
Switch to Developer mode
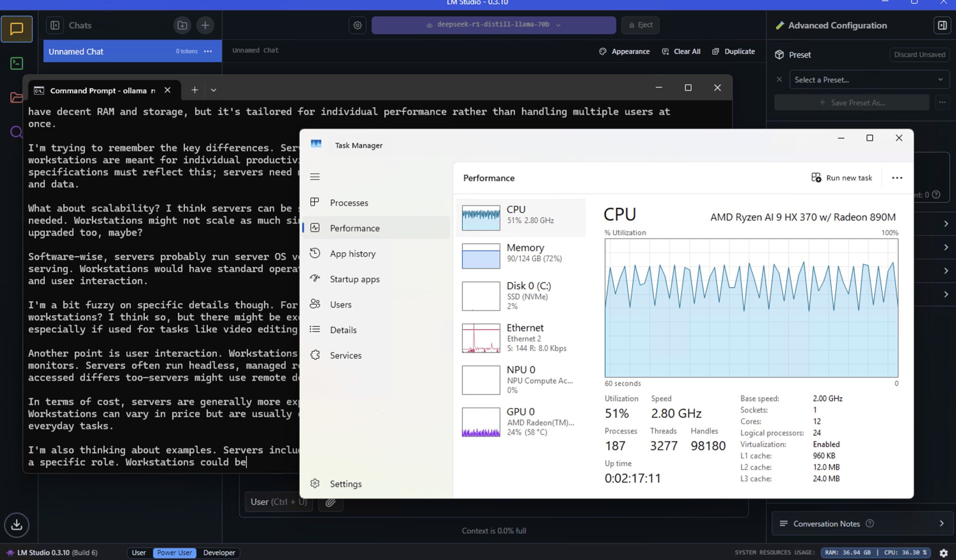coord(219,553)
